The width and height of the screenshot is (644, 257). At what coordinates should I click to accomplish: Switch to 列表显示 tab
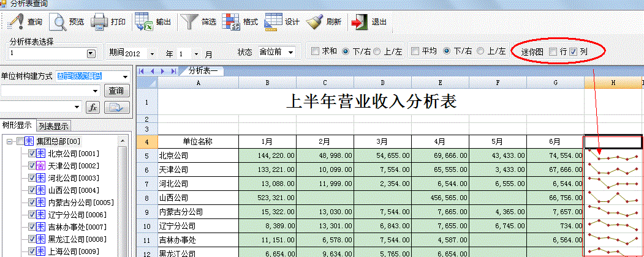click(53, 126)
